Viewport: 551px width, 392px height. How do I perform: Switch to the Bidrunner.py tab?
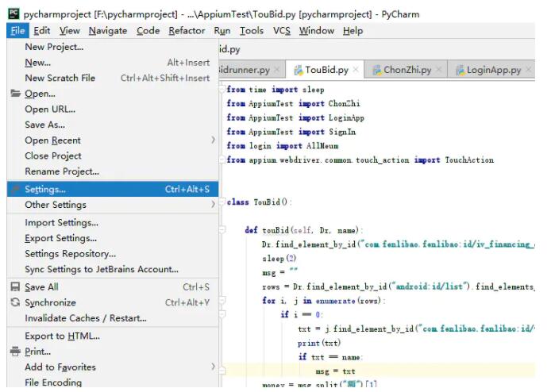click(x=251, y=70)
